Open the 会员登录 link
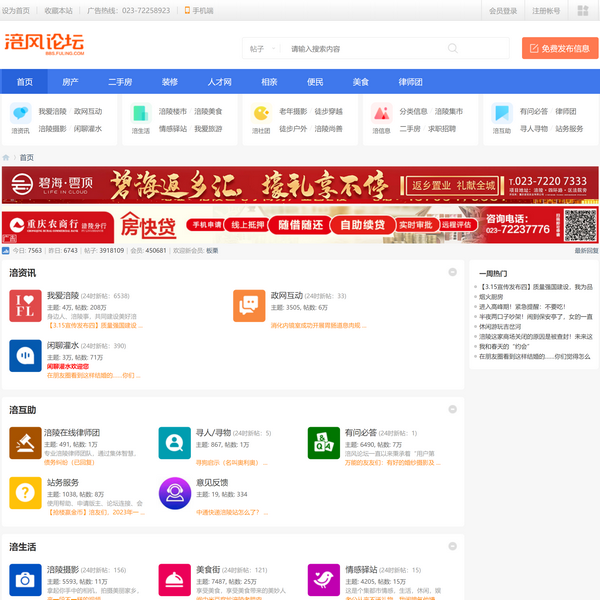This screenshot has height=600, width=600. tap(503, 10)
